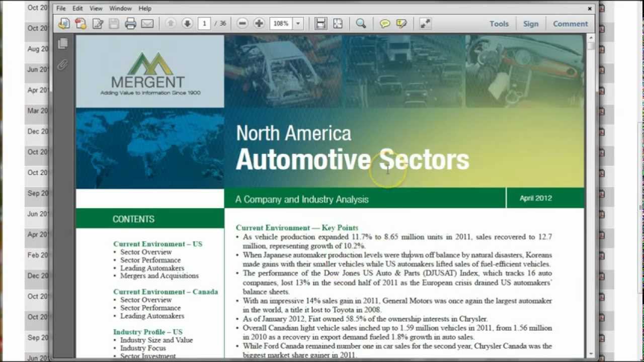Save the document with the floppy disk icon
The height and width of the screenshot is (362, 644).
point(114,24)
